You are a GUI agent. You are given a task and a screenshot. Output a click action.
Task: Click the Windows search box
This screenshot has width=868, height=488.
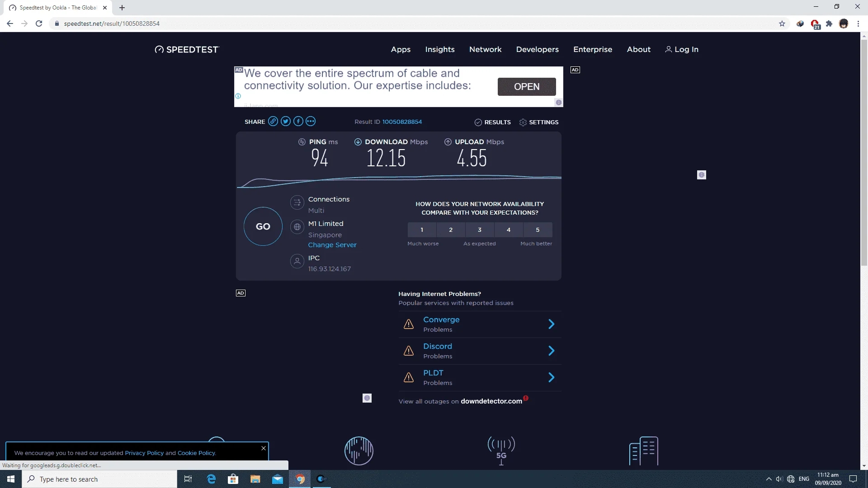[99, 479]
